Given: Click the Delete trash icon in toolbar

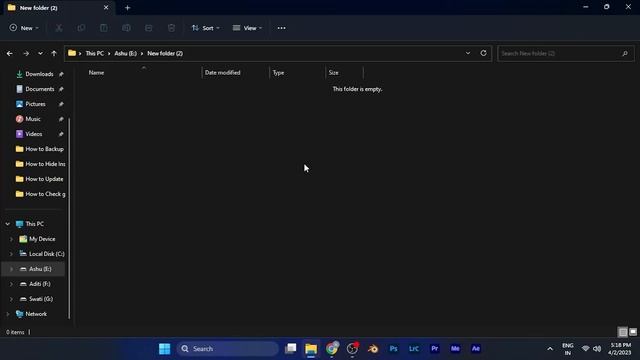Looking at the screenshot, I should pyautogui.click(x=171, y=28).
